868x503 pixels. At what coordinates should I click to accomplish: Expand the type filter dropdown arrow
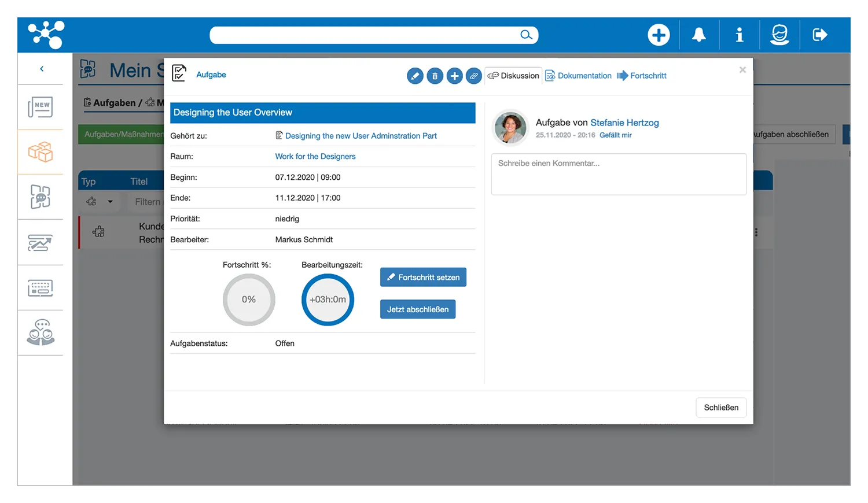110,202
